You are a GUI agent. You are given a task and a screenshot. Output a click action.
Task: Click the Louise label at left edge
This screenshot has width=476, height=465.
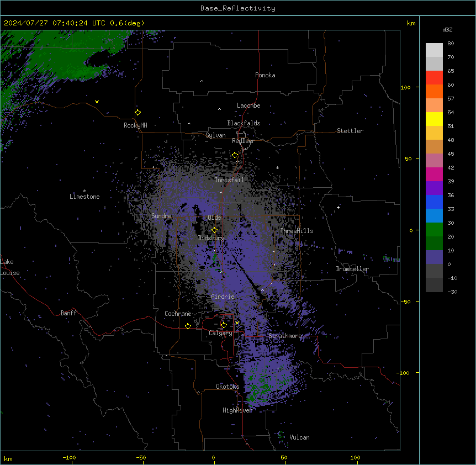tap(10, 273)
